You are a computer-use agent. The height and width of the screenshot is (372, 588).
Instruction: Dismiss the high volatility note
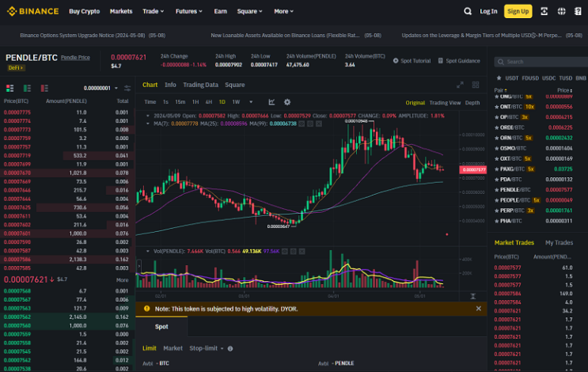479,309
